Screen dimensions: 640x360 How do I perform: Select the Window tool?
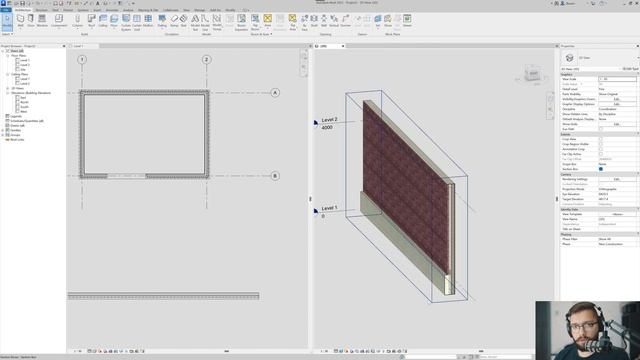pos(42,21)
